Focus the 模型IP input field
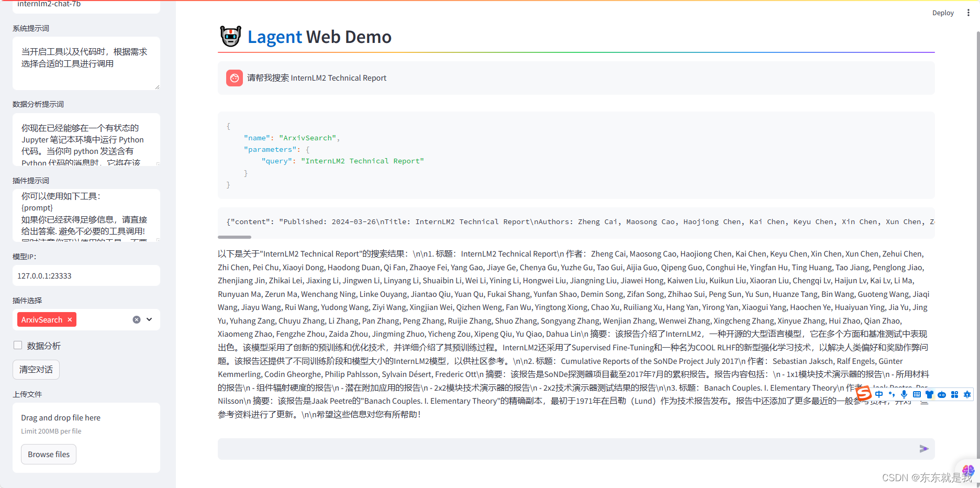Viewport: 980px width, 488px height. coord(86,275)
